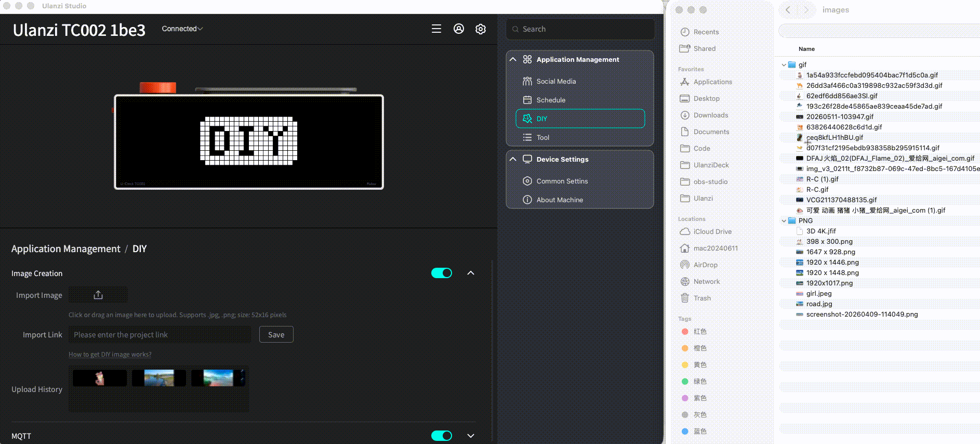The height and width of the screenshot is (444, 980).
Task: Click Application Management in the breadcrumb
Action: [x=66, y=249]
